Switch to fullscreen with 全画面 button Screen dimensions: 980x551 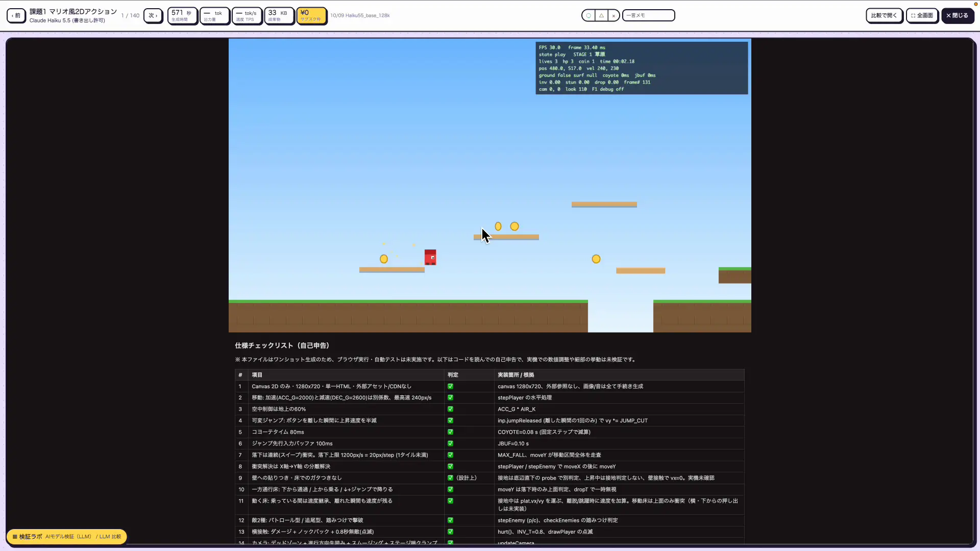click(x=922, y=15)
